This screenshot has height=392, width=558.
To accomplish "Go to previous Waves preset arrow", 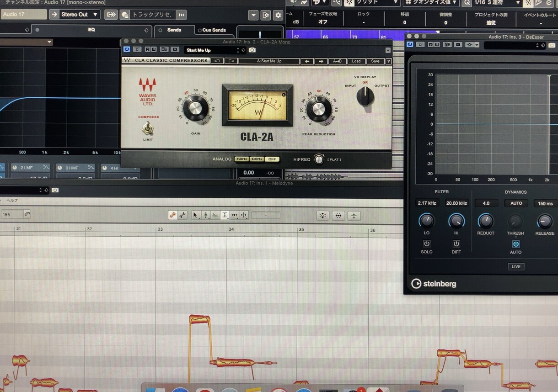I will [307, 61].
